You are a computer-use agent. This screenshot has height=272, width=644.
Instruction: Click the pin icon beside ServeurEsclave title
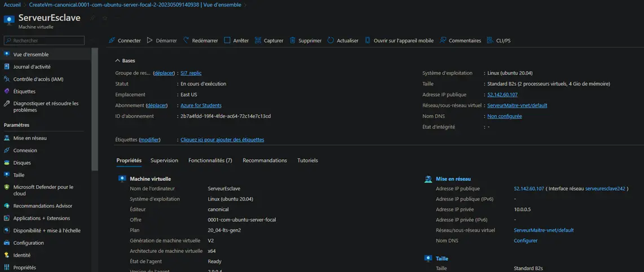tap(93, 18)
